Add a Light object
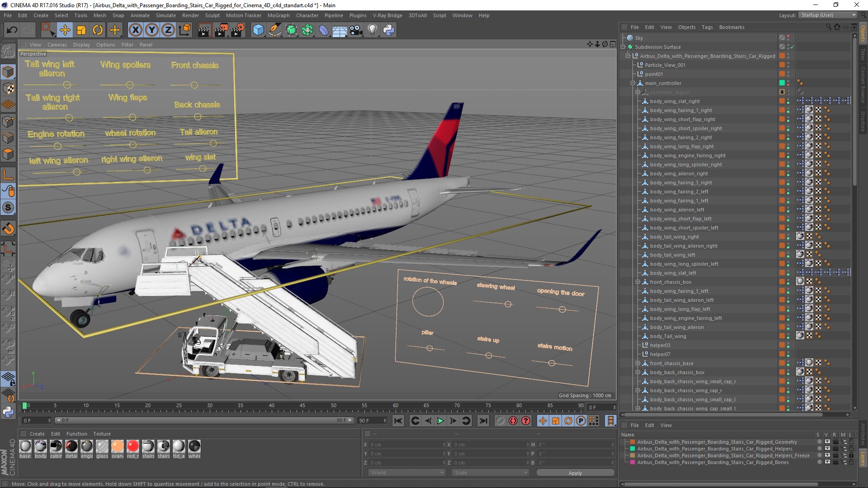 (x=373, y=30)
